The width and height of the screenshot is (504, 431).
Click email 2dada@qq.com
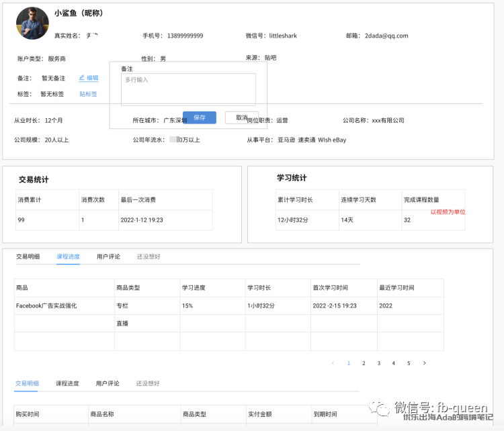pyautogui.click(x=386, y=36)
